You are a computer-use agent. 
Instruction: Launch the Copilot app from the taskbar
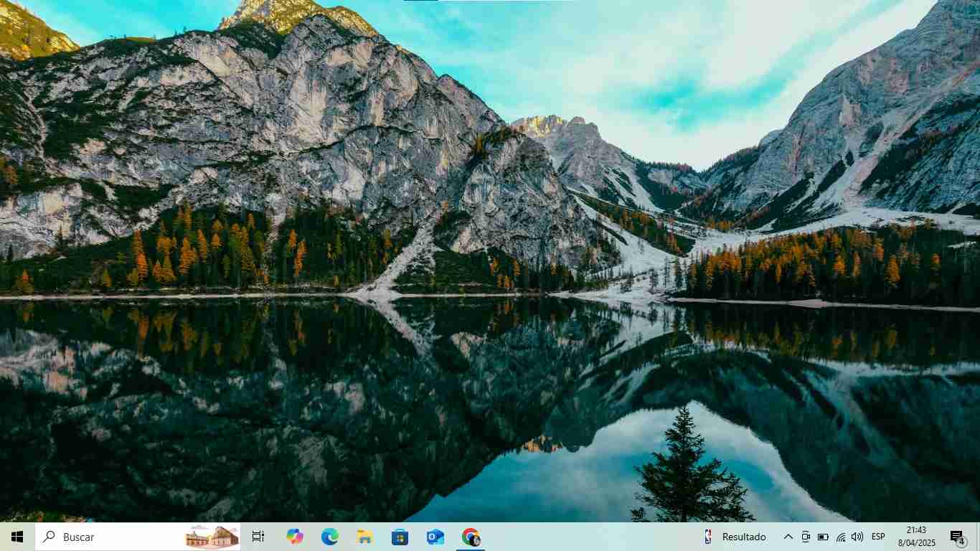pyautogui.click(x=294, y=537)
